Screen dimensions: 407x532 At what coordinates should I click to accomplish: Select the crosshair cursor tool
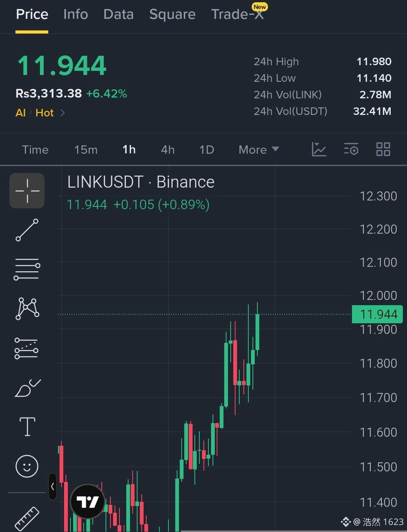tap(27, 191)
